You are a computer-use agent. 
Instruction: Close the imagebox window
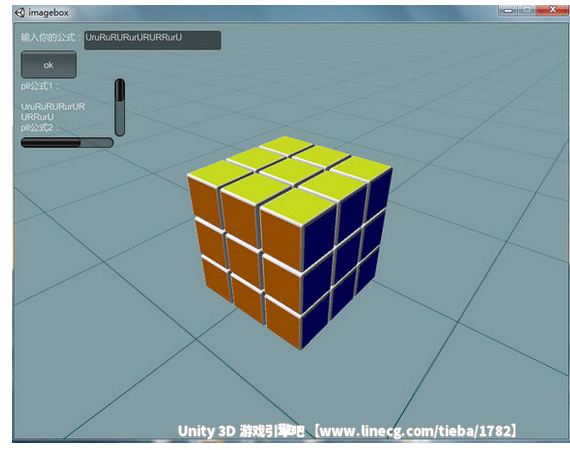pos(552,10)
